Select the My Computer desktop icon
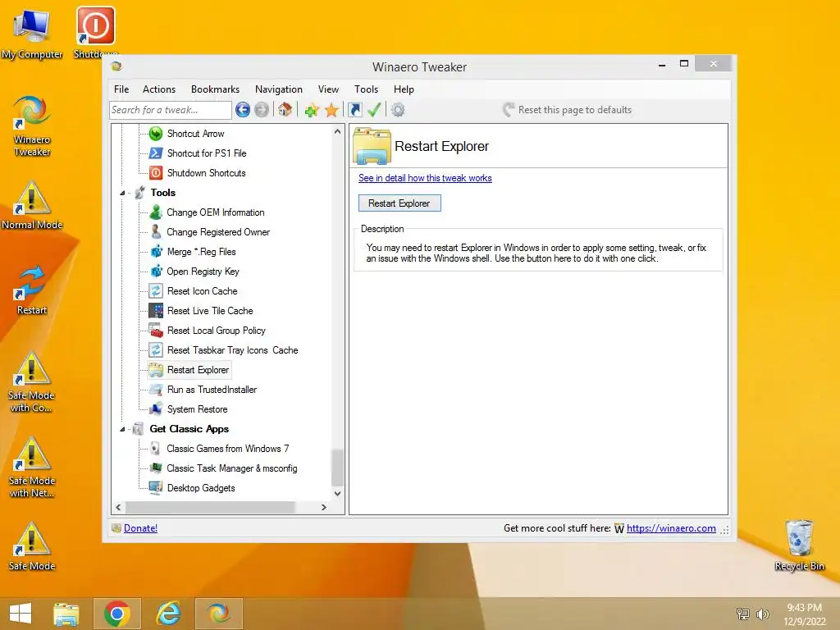Image resolution: width=840 pixels, height=630 pixels. click(32, 34)
